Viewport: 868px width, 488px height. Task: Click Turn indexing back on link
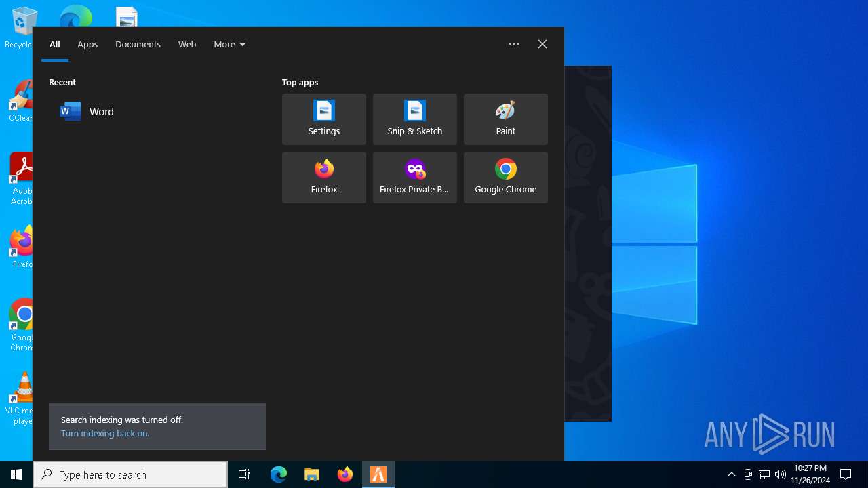pyautogui.click(x=105, y=434)
